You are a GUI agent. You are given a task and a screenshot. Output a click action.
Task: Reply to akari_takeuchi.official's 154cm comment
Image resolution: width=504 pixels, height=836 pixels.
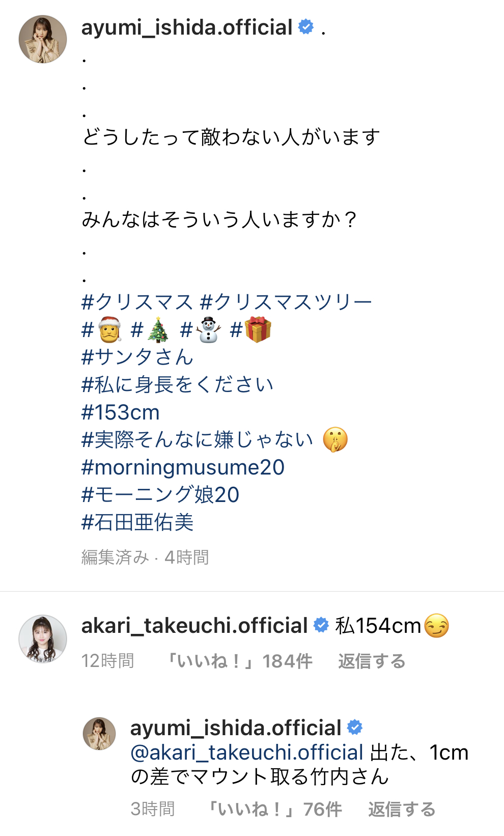click(x=372, y=661)
